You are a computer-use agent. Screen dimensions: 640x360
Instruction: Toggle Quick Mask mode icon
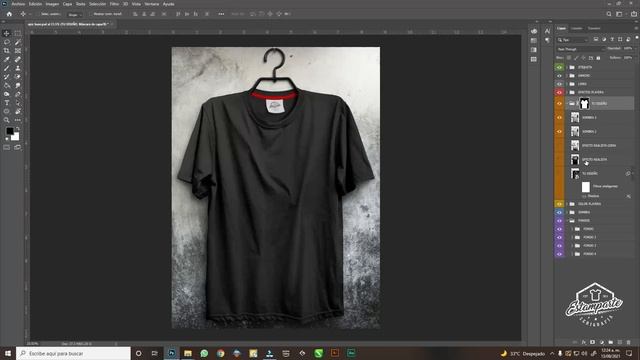(7, 147)
